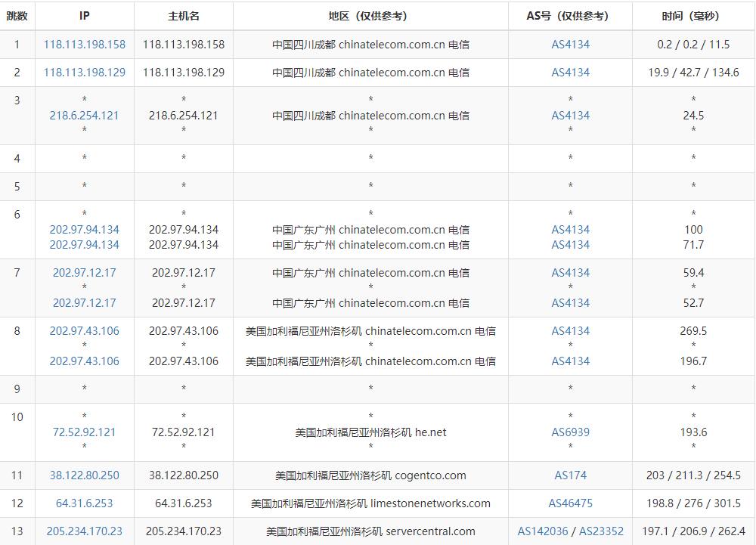Open the AS23352 link in hop 13
756x545 pixels.
coord(601,531)
